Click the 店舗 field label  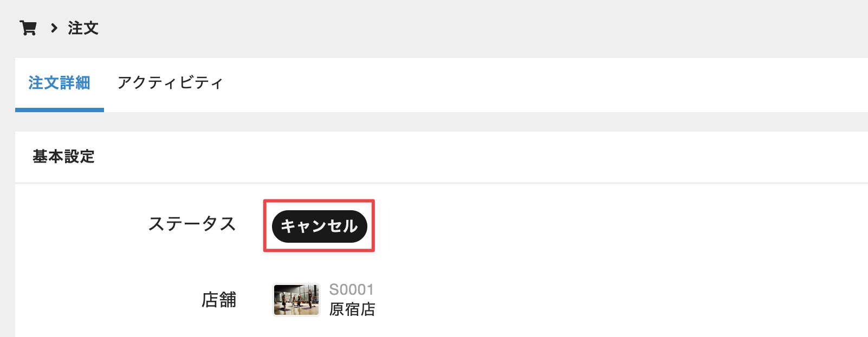coord(219,300)
